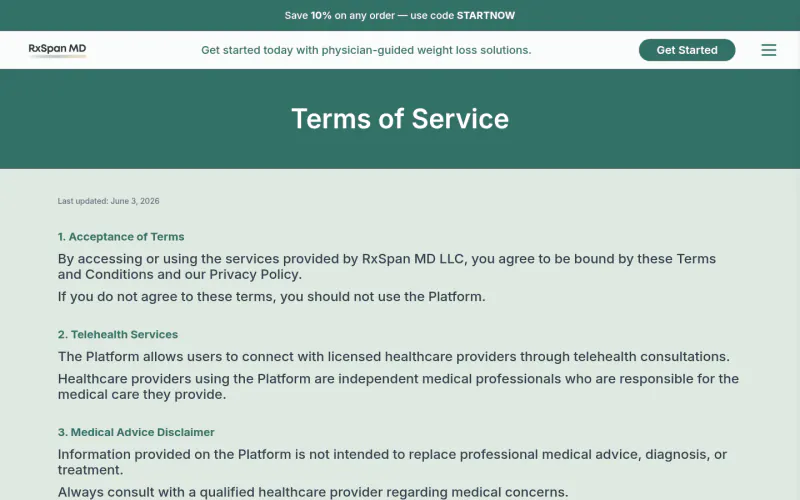Click the sentence If you do not agree
This screenshot has height=500, width=800.
pos(271,296)
